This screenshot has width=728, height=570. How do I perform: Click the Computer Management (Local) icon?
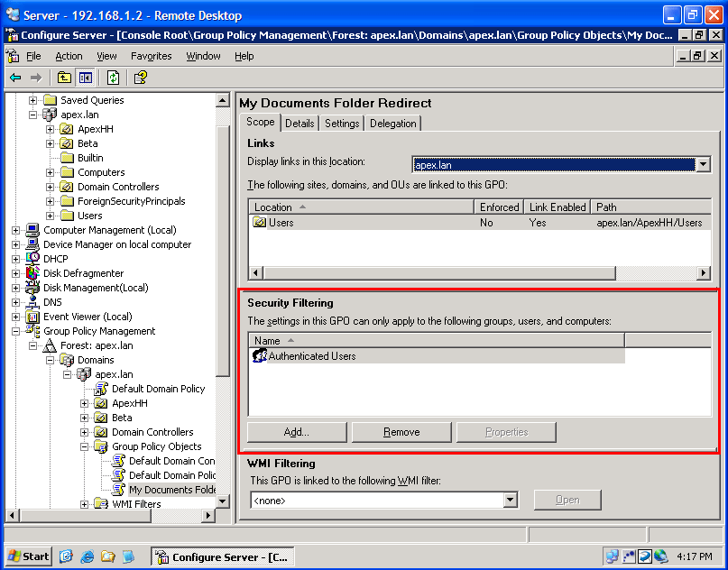click(32, 230)
